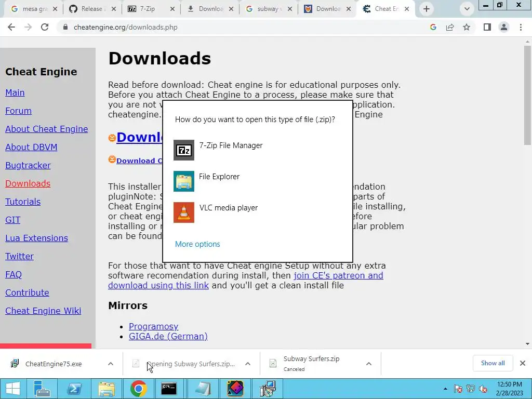
Task: Open the CheatEngine75.exe download item
Action: coord(54,364)
